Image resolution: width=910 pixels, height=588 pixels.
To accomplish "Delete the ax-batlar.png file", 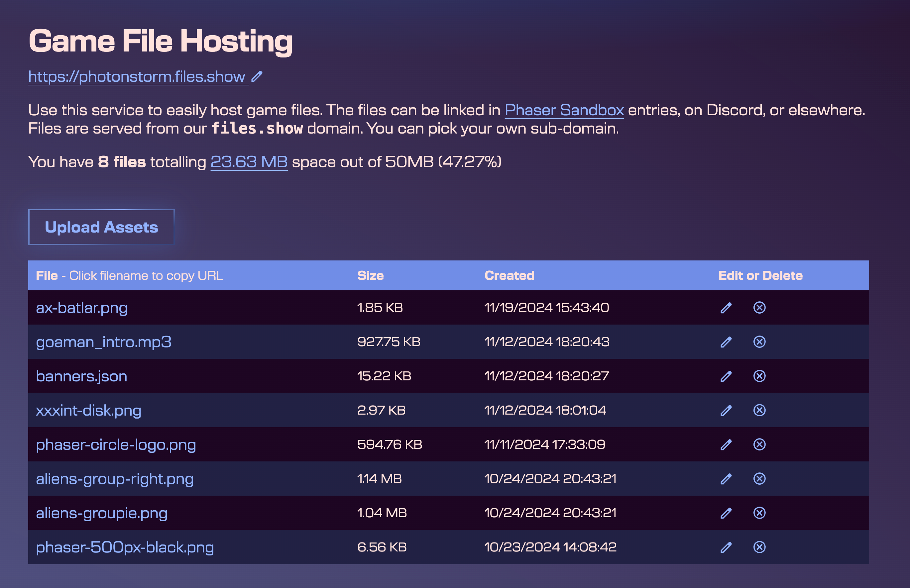I will click(759, 308).
